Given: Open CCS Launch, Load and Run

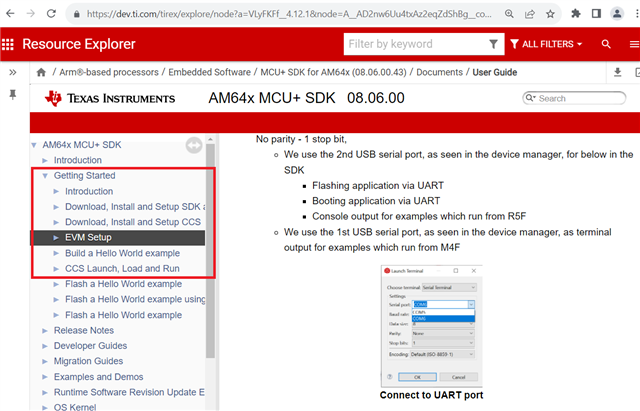Looking at the screenshot, I should [122, 269].
